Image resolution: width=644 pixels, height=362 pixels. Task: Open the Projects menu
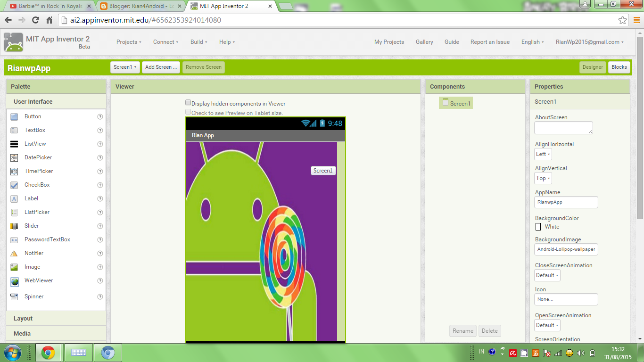tap(129, 42)
